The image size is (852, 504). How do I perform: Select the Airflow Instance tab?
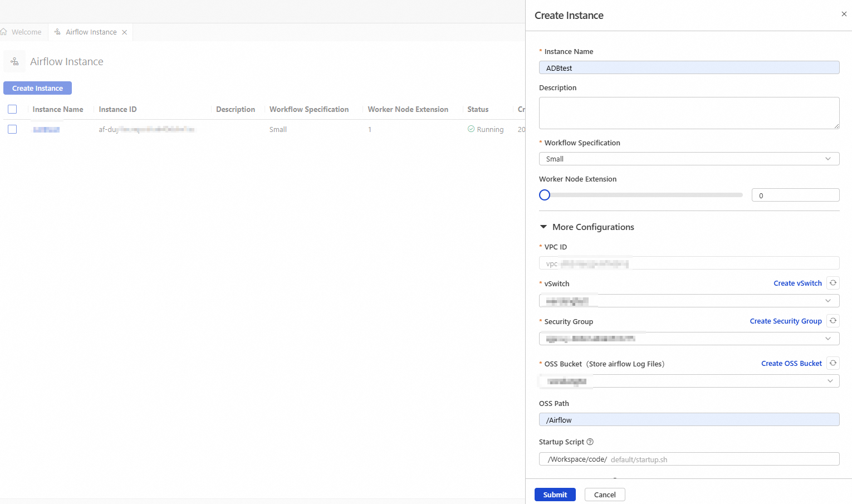(91, 32)
